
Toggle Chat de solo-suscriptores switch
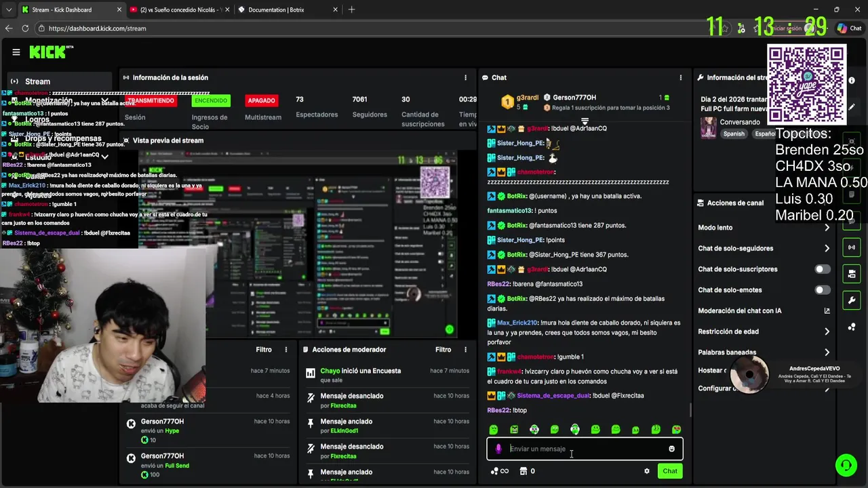tap(822, 269)
